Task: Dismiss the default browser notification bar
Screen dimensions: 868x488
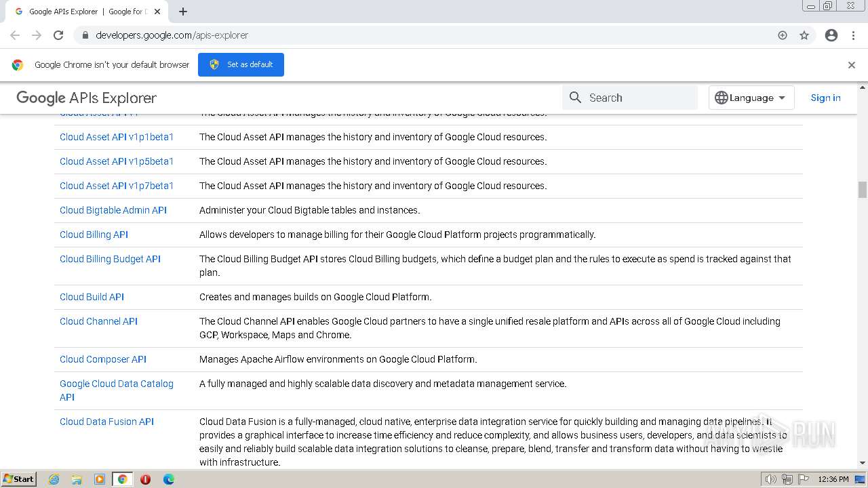Action: click(x=852, y=65)
